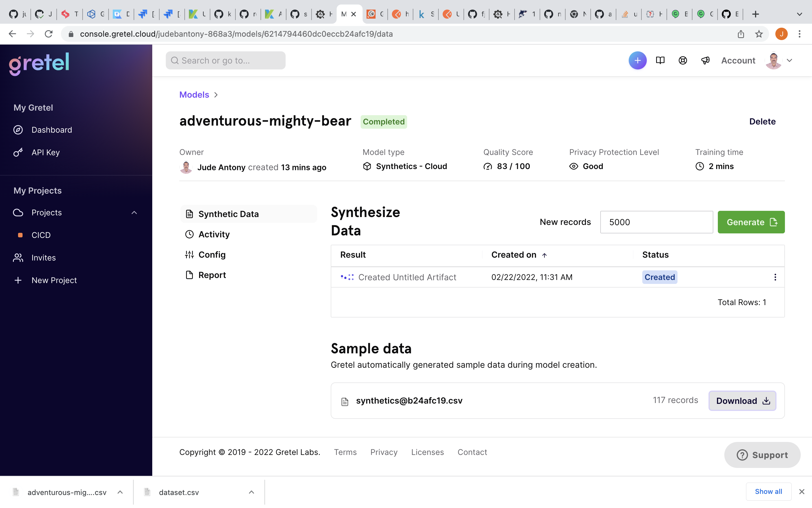
Task: Open the Chrome three-dot menu
Action: coord(800,34)
